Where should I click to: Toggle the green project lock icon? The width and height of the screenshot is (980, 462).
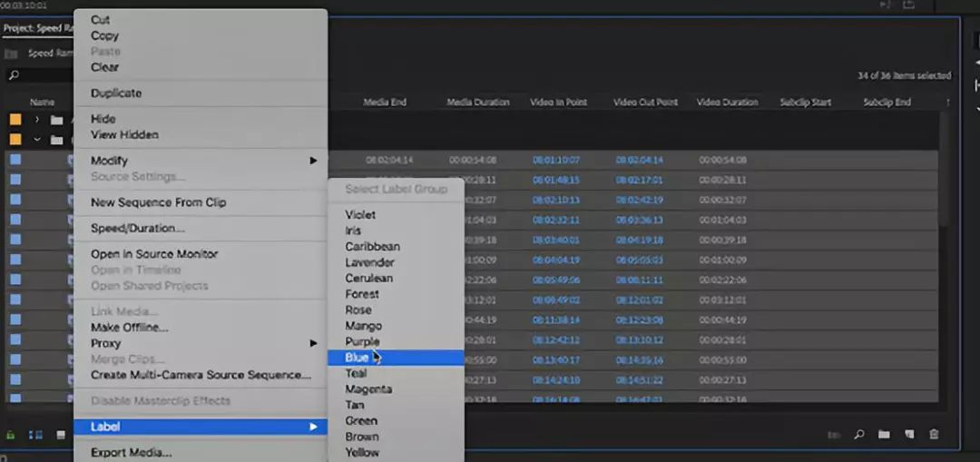12,435
